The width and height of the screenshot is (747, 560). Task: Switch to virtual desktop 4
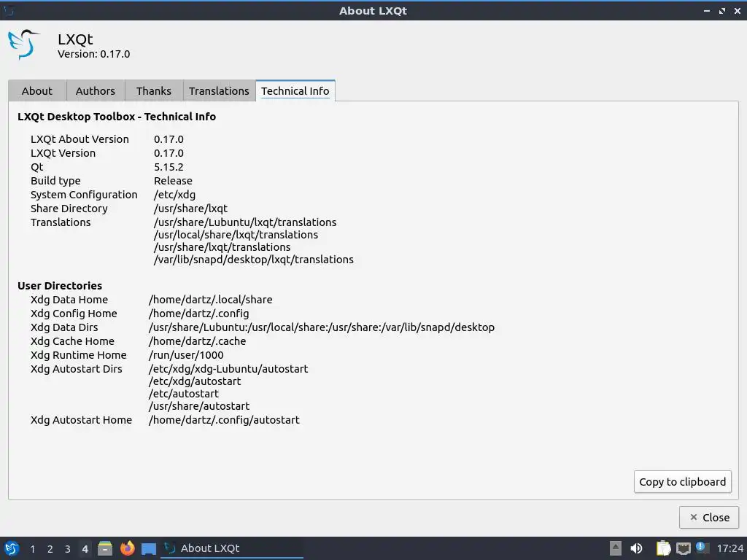[x=85, y=549]
